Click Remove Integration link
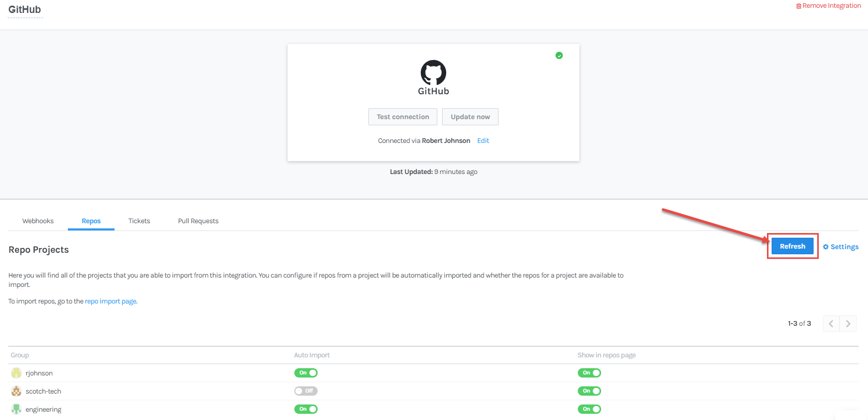The height and width of the screenshot is (420, 868). click(829, 6)
